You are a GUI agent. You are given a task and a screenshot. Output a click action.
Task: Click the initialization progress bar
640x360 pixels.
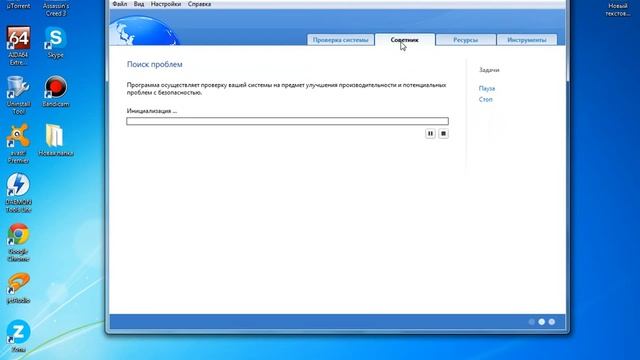click(287, 121)
